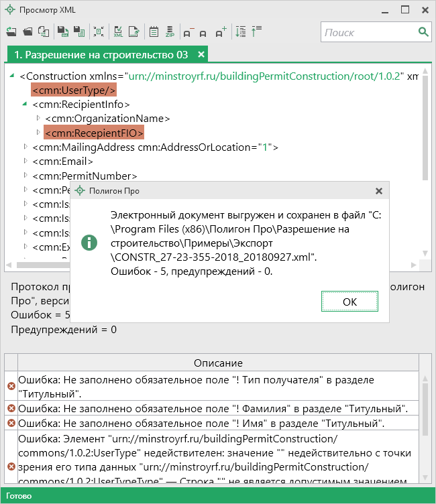Click into the Поиск search field
The height and width of the screenshot is (504, 436).
[368, 32]
